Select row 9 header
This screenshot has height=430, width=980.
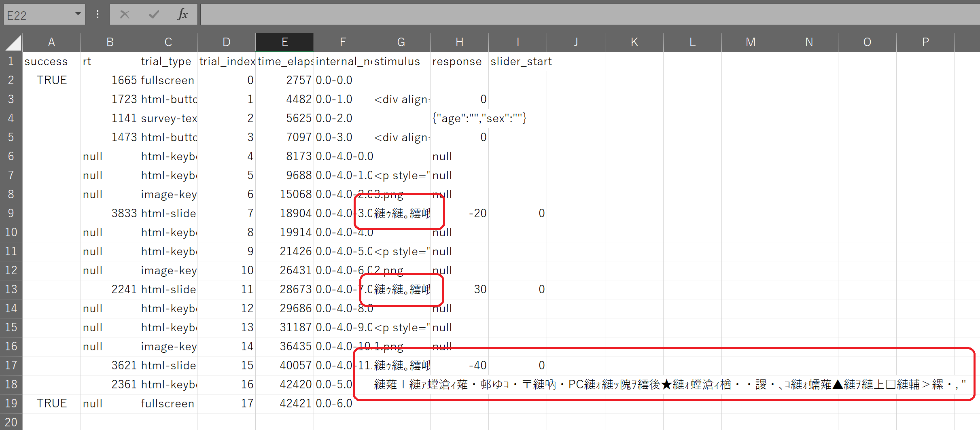[x=11, y=213]
